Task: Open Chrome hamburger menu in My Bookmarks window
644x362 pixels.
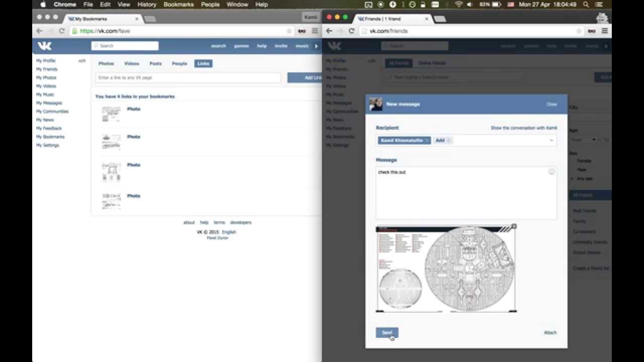Action: point(315,31)
